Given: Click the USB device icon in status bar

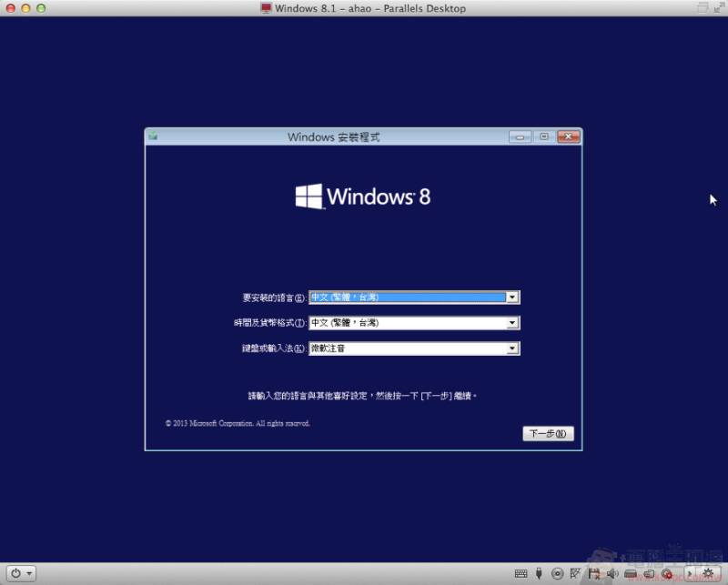Looking at the screenshot, I should [539, 573].
